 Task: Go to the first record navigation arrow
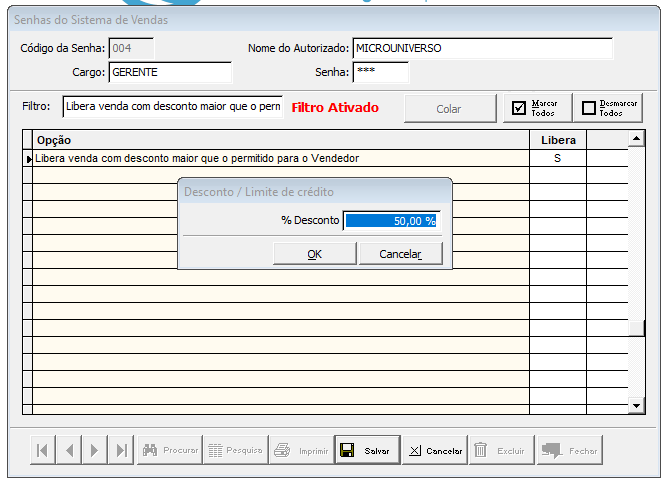[x=42, y=450]
